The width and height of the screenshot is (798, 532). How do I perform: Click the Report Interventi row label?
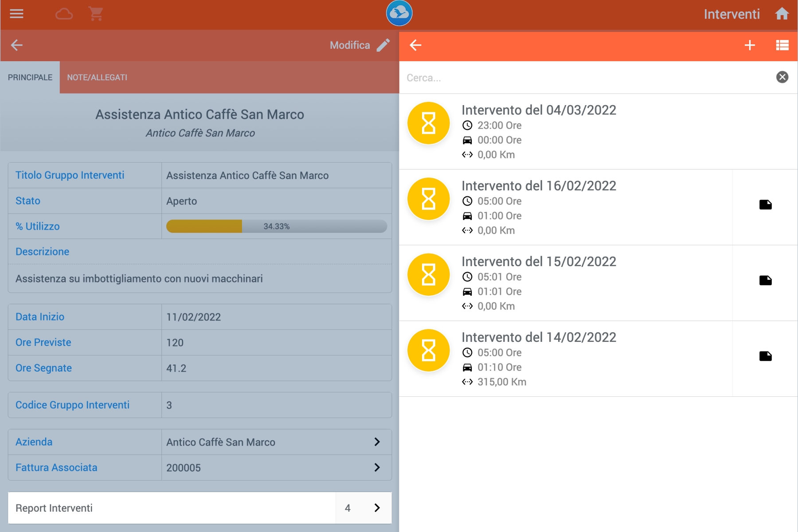54,508
